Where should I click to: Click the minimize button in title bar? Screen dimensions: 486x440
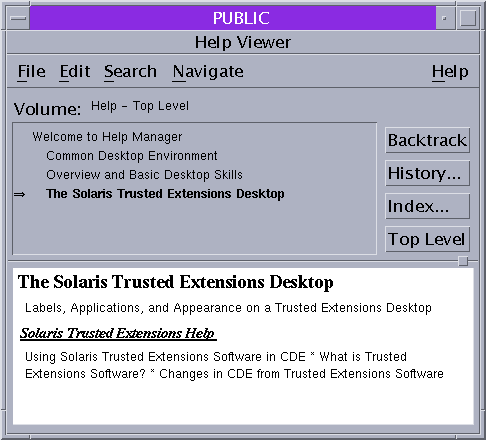(x=445, y=18)
